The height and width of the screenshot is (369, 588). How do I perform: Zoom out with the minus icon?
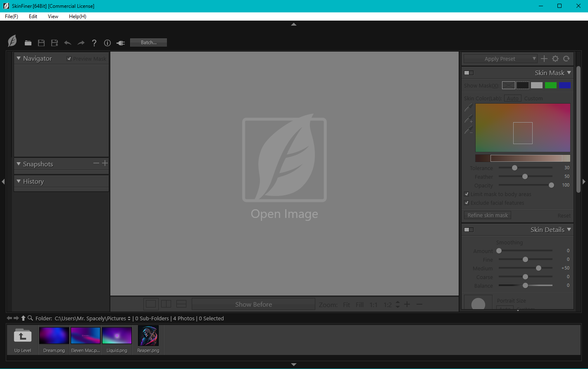pyautogui.click(x=419, y=304)
